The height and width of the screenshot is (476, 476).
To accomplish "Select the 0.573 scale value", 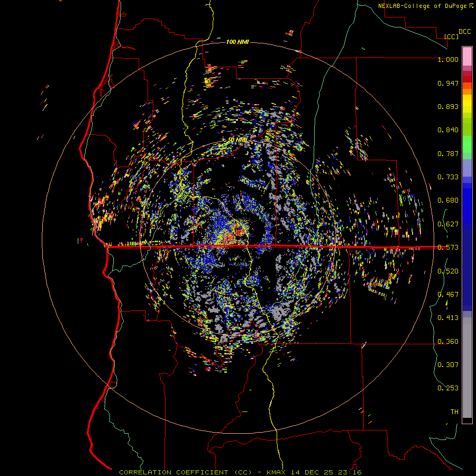I will [448, 248].
